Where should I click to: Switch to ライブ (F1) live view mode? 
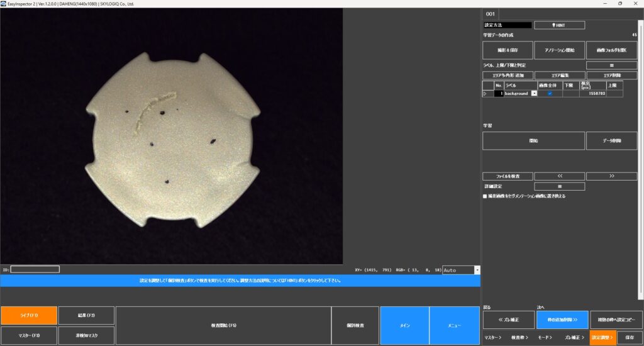tap(29, 315)
